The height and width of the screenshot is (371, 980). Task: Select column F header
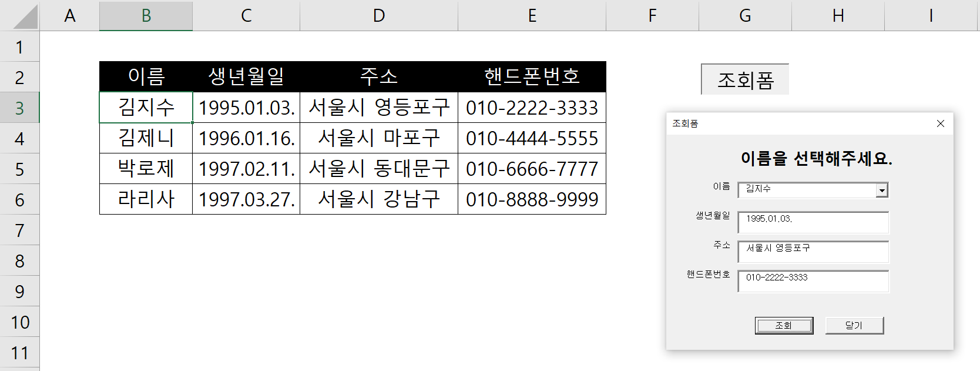point(652,16)
